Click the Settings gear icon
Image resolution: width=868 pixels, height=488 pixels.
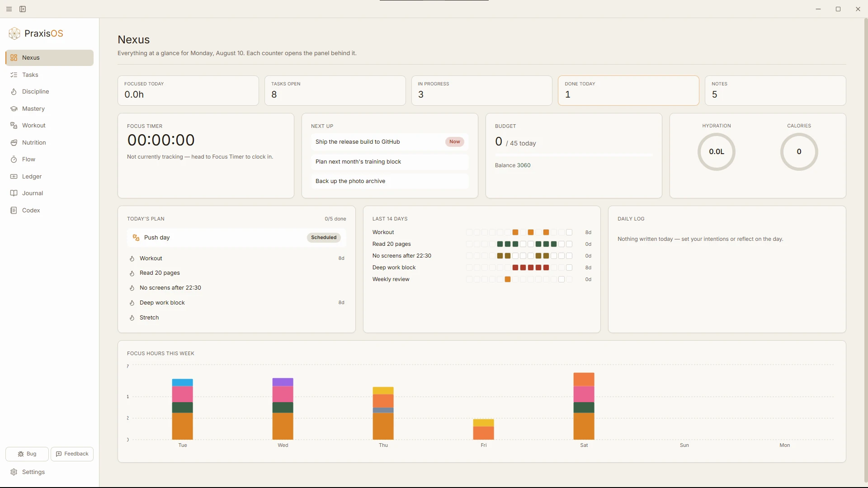14,472
